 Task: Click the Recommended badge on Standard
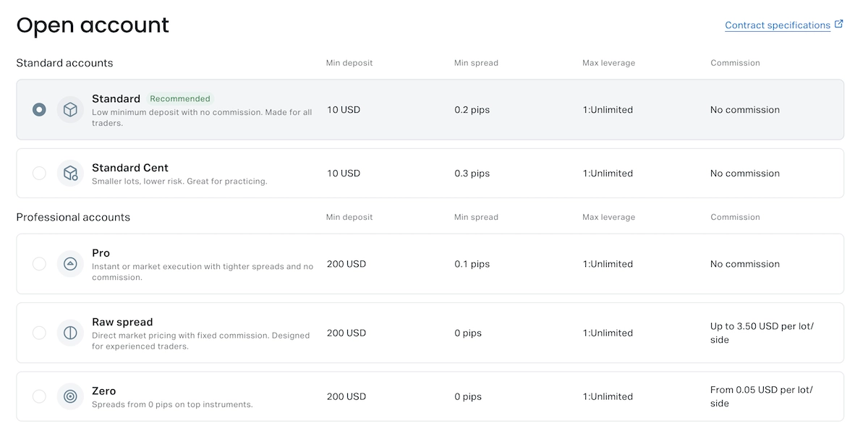pos(180,99)
